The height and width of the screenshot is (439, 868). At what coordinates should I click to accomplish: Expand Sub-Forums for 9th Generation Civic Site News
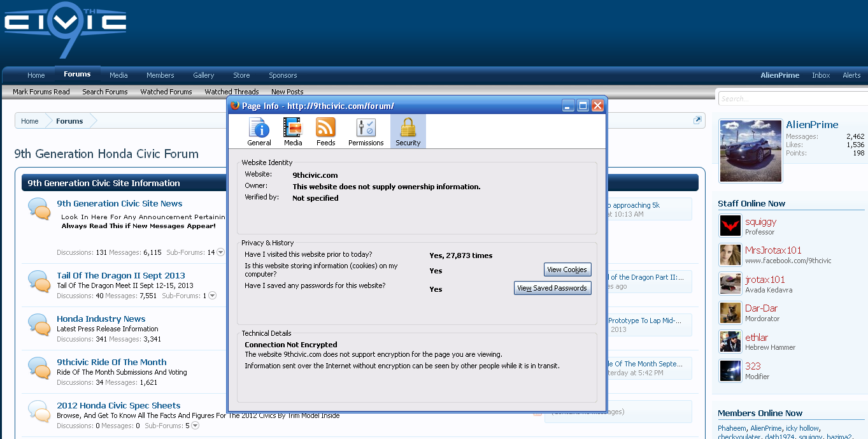(x=221, y=252)
